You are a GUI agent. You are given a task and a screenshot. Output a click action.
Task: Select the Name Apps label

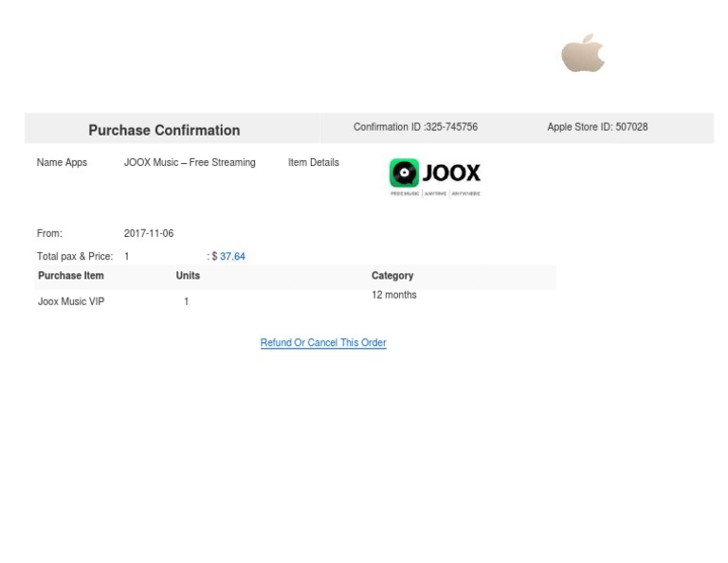(x=62, y=162)
